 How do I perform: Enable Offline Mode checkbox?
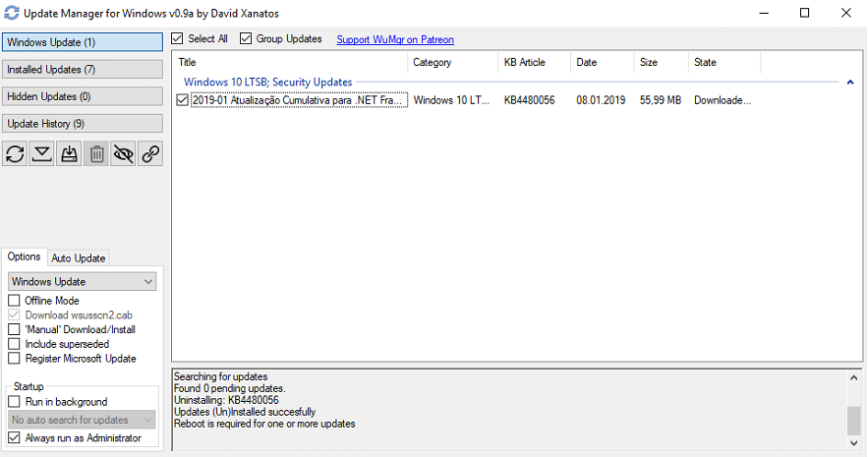[x=14, y=301]
